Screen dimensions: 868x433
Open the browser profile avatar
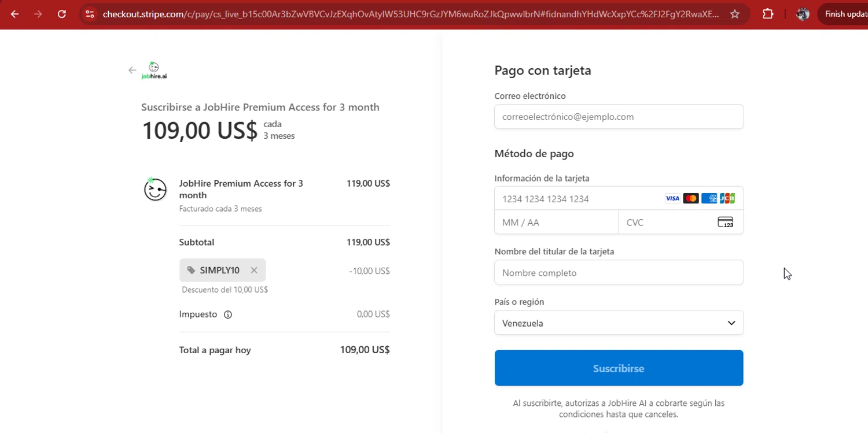(803, 14)
